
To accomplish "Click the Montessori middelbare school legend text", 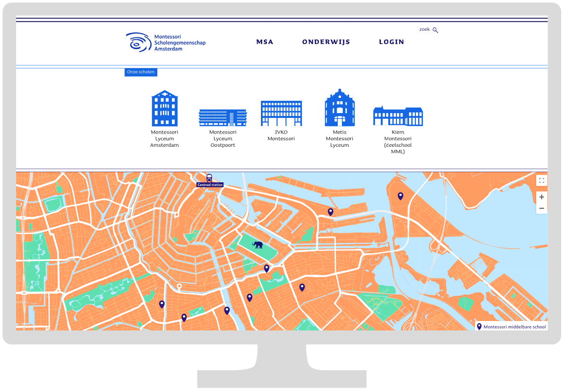I will click(514, 327).
